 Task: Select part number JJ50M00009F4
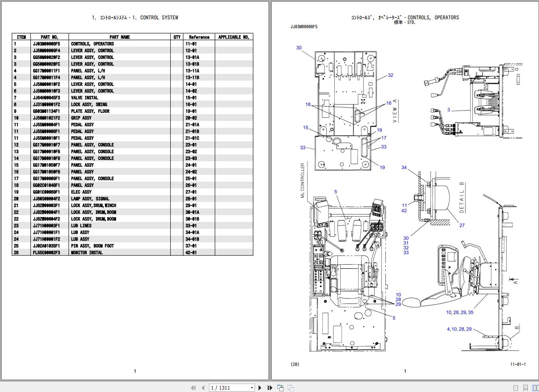[46, 51]
